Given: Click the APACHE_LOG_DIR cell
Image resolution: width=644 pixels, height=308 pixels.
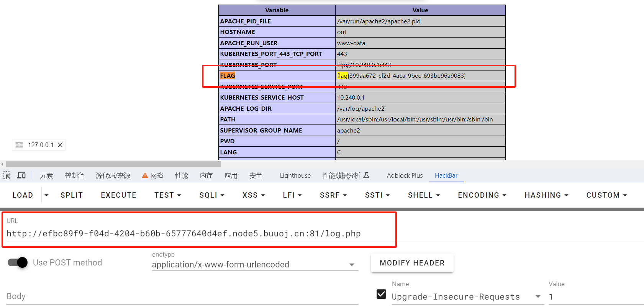Looking at the screenshot, I should [277, 108].
